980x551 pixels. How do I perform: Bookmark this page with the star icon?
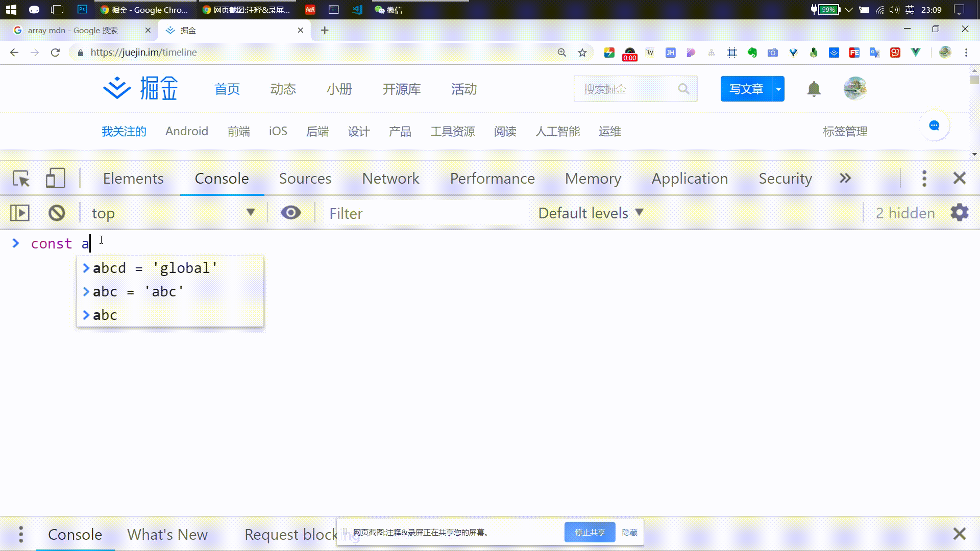582,53
